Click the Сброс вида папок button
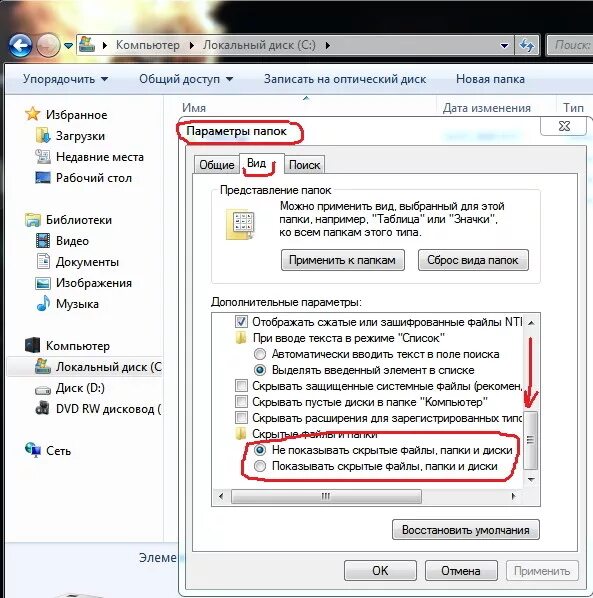Screen dimensions: 593x598 [x=473, y=260]
